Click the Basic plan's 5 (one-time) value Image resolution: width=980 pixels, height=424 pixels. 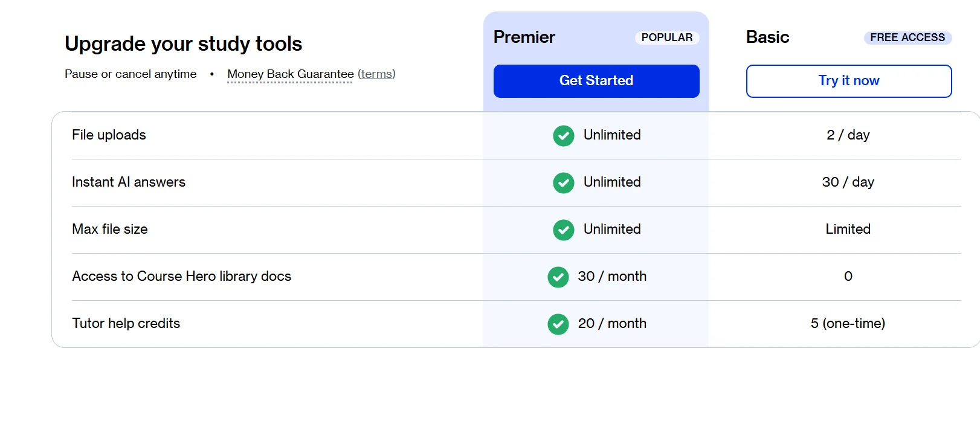tap(847, 323)
